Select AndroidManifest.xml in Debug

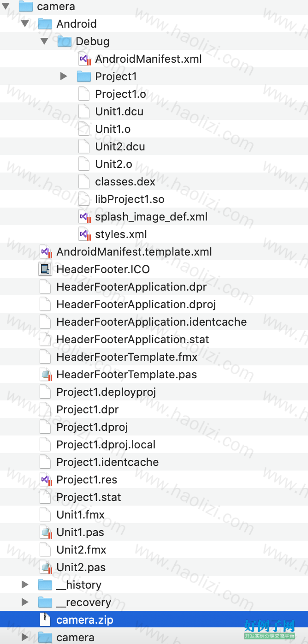[148, 59]
